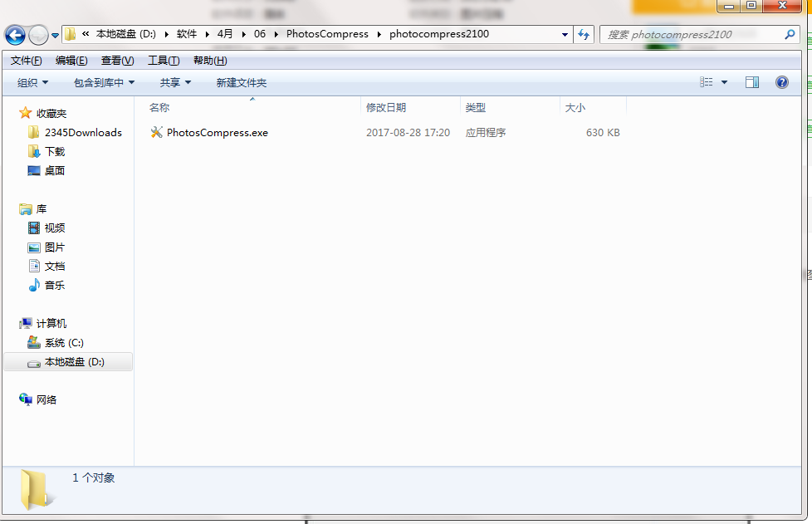
Task: Open the 编辑(E) menu
Action: point(71,61)
